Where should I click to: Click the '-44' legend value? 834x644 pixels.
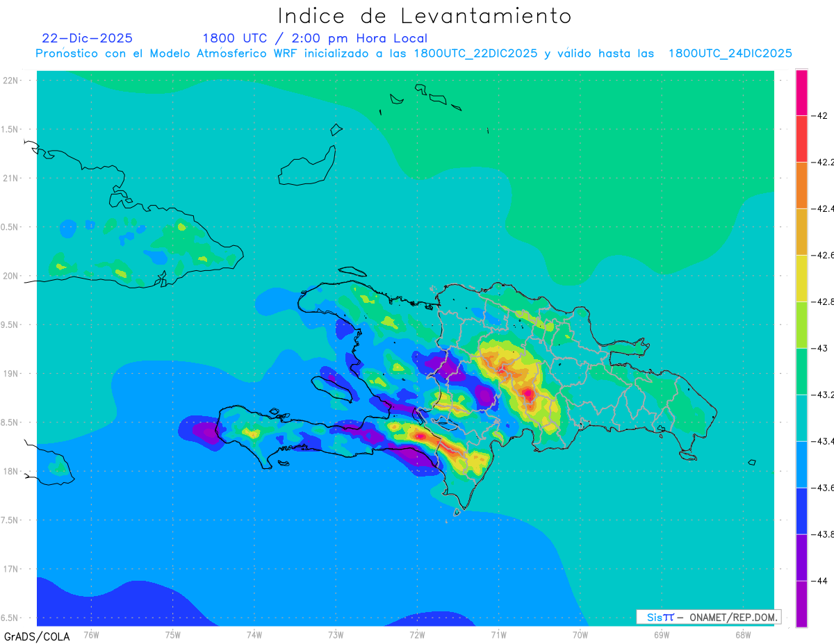click(x=819, y=581)
